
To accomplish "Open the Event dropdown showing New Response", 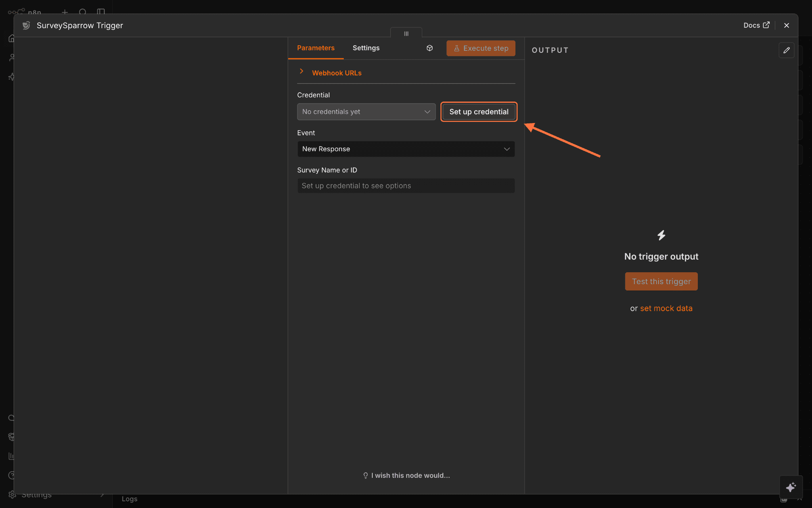I will tap(406, 149).
